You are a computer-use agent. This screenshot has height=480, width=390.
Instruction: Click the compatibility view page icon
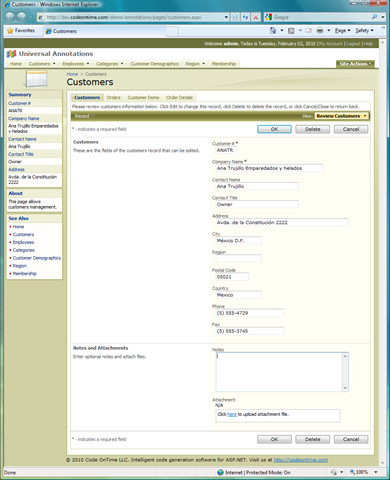click(235, 17)
